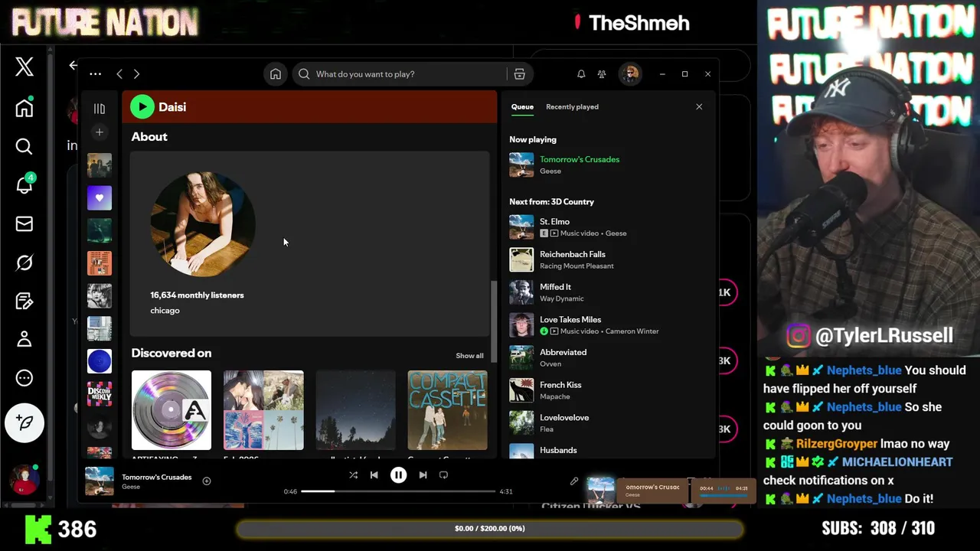Open the collage cover playlist card
Viewport: 980px width, 551px height.
(x=263, y=410)
